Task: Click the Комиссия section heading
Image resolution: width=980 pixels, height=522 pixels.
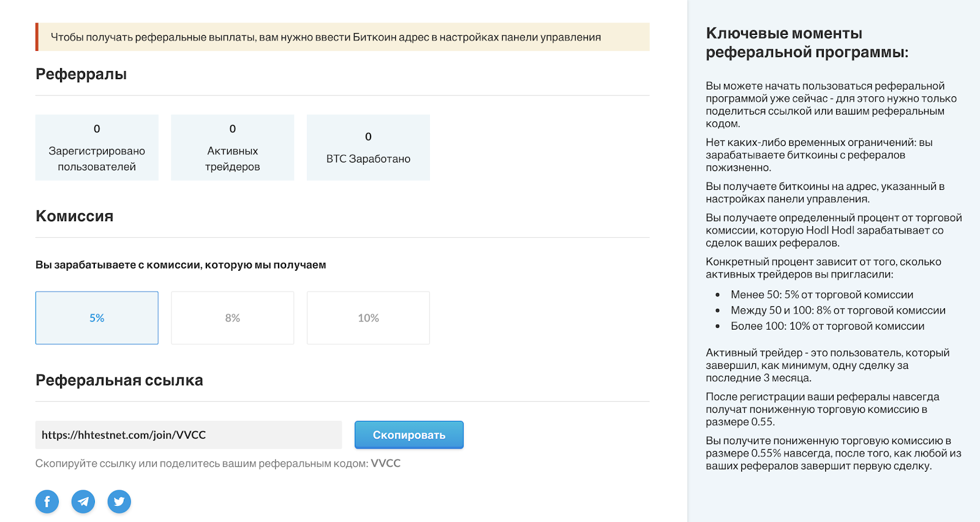Action: click(x=74, y=216)
